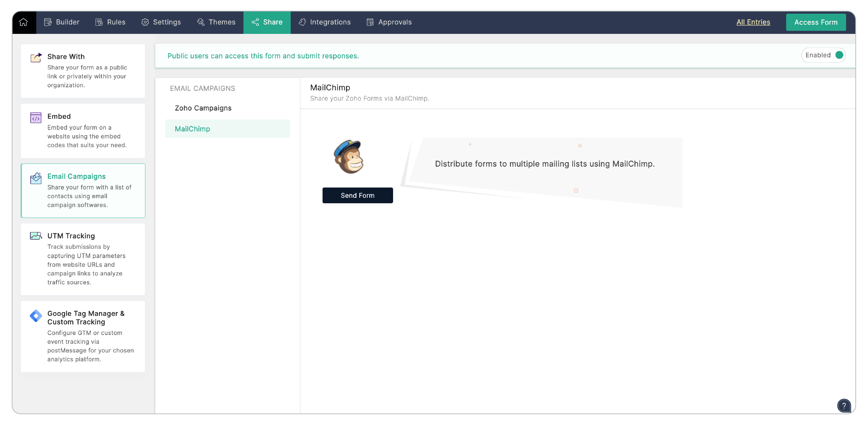Screen dimensions: 868x425
Task: Open the help question mark icon
Action: [844, 406]
